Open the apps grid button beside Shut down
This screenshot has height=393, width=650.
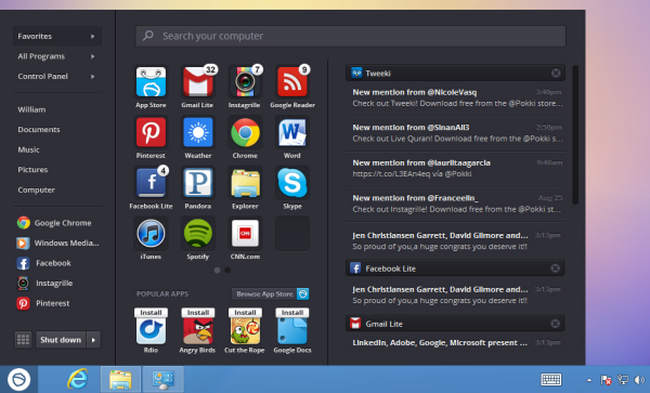(23, 340)
